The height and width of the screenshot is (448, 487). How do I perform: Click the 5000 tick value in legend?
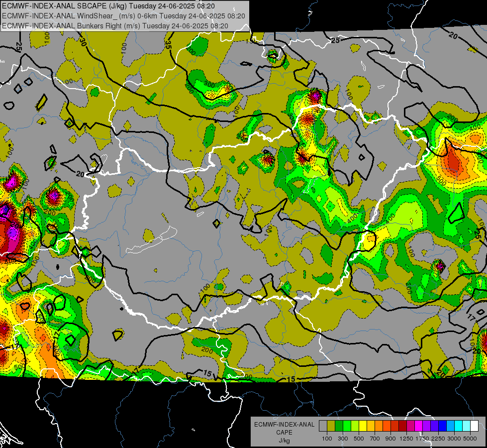point(470,439)
